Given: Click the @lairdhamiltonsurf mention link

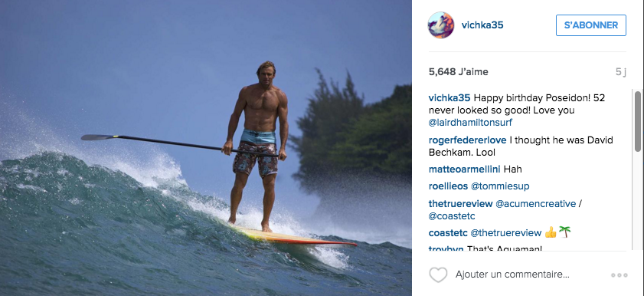Looking at the screenshot, I should (470, 123).
